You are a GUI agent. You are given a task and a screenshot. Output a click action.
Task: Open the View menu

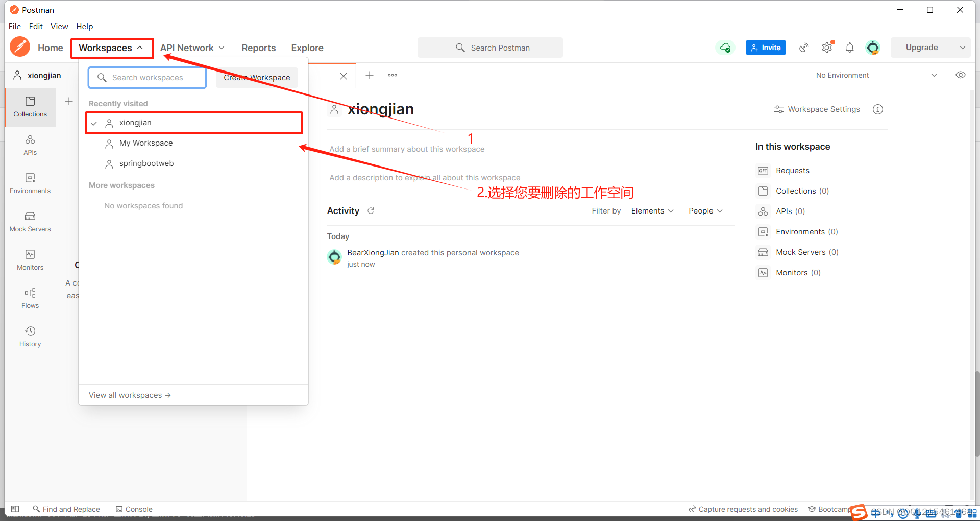pyautogui.click(x=59, y=26)
